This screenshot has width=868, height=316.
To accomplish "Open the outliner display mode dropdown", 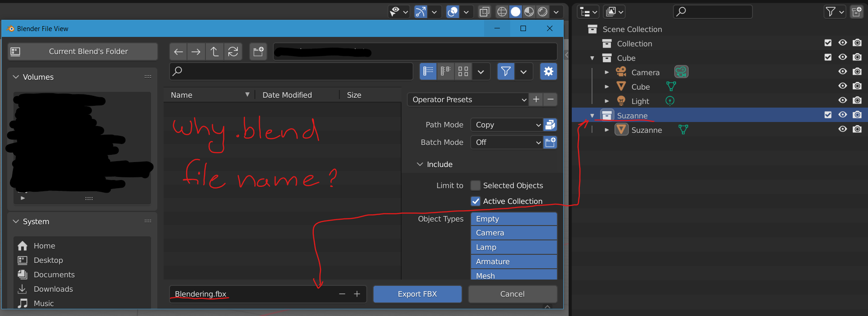I will tap(614, 12).
